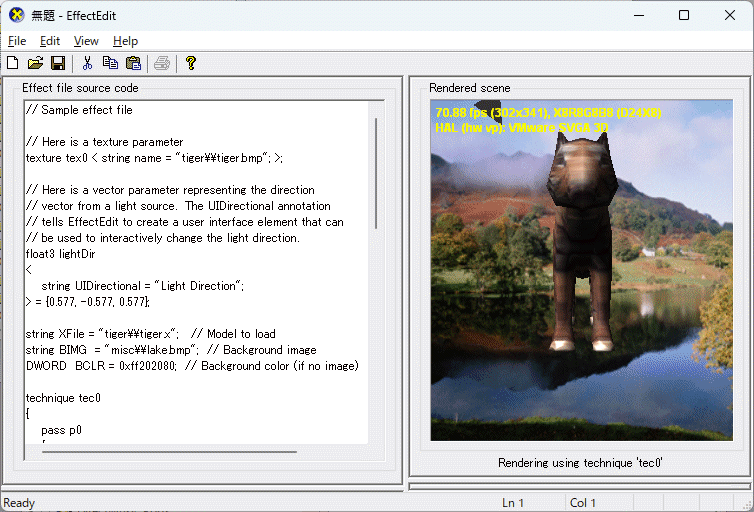Click the line '// Sample effect file'
Image resolution: width=754 pixels, height=512 pixels.
click(x=79, y=110)
